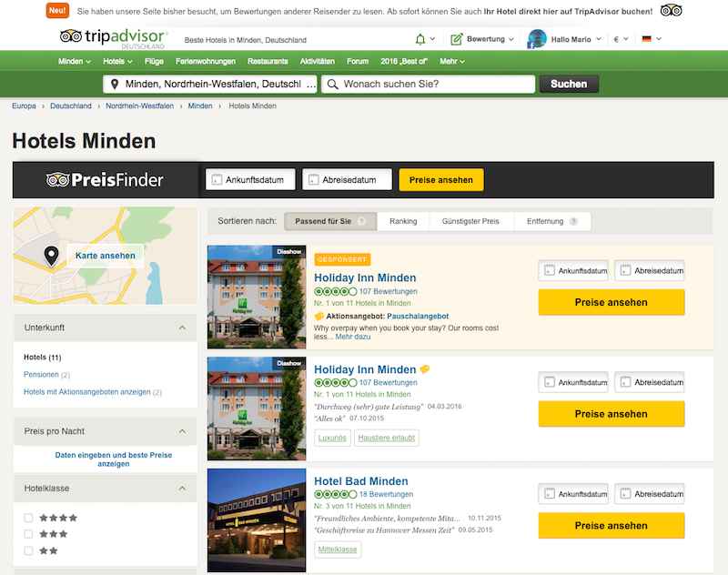This screenshot has width=728, height=575.
Task: Click Preise ansehen for Hotel Bad Minden
Action: tap(611, 525)
